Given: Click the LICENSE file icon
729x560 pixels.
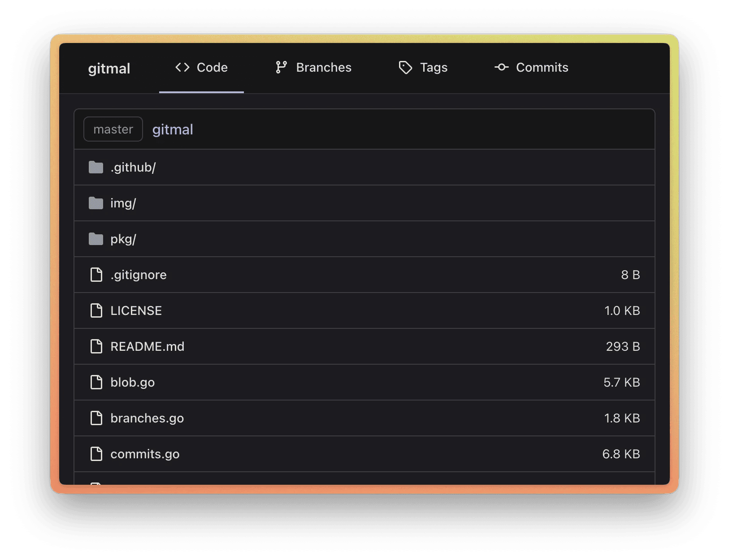Looking at the screenshot, I should coord(96,310).
